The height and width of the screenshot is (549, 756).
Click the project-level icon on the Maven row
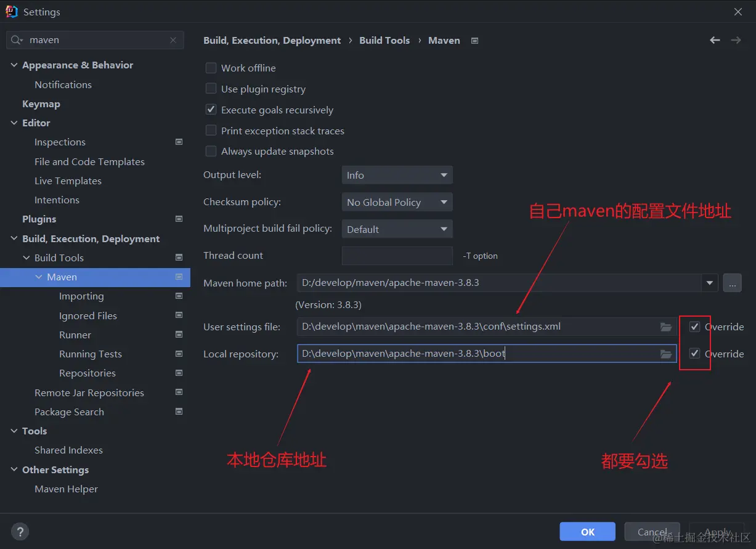click(179, 277)
